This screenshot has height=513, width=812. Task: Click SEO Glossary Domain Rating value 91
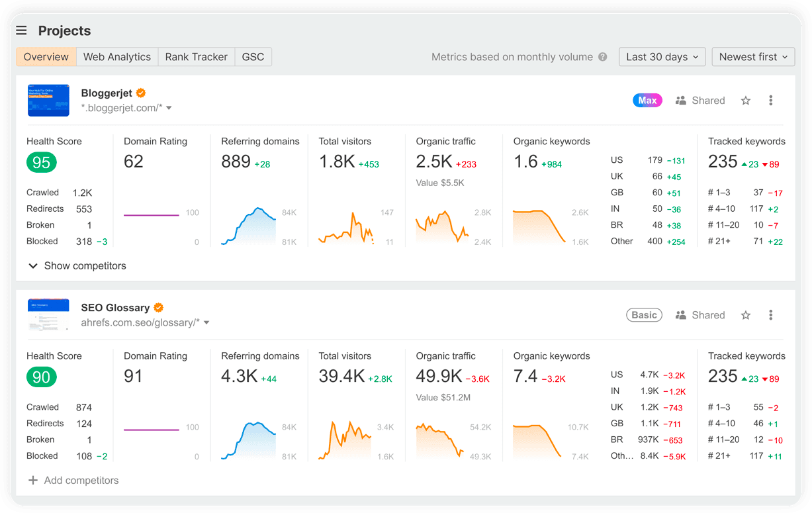pos(134,376)
